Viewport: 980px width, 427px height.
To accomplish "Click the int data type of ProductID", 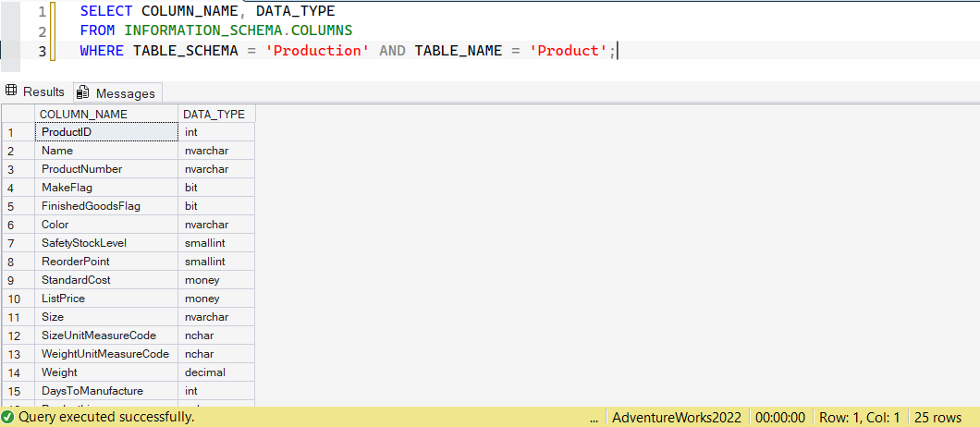I will pyautogui.click(x=216, y=132).
